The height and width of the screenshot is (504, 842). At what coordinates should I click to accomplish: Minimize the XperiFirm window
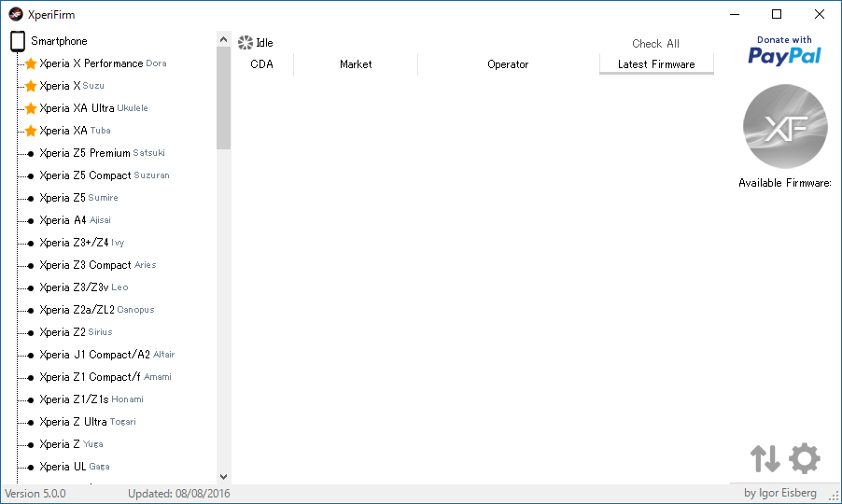click(735, 15)
